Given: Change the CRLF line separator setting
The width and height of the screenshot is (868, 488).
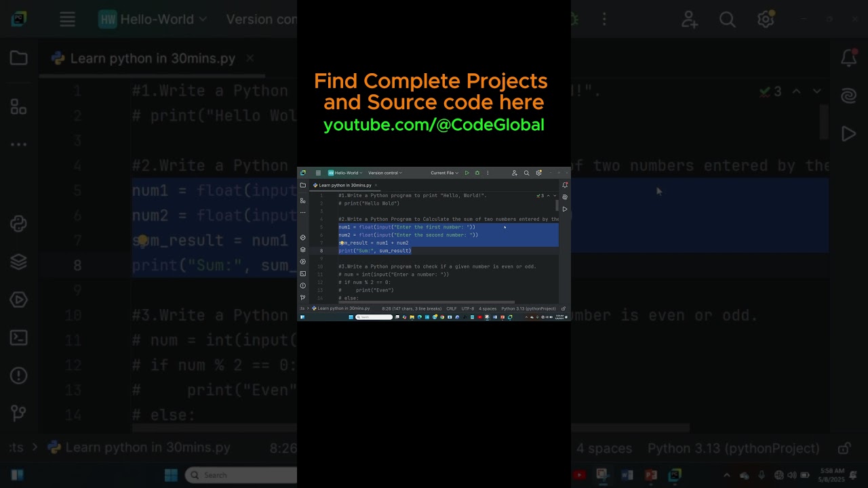Looking at the screenshot, I should point(452,308).
